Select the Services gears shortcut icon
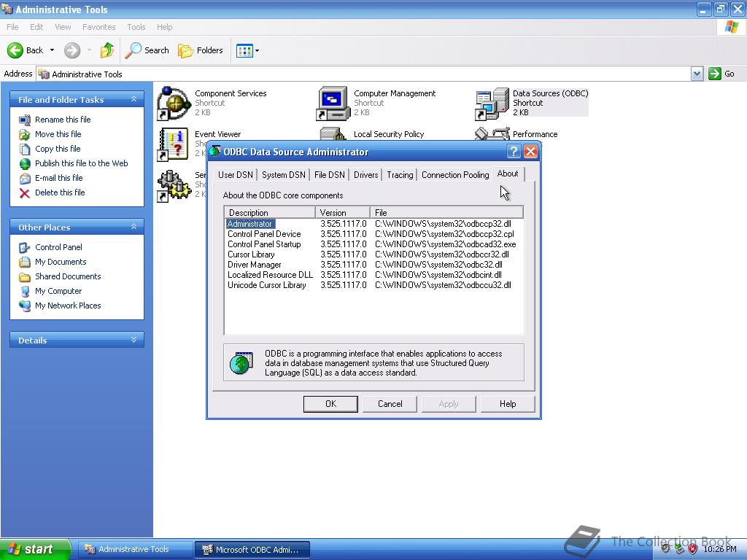 pyautogui.click(x=174, y=185)
